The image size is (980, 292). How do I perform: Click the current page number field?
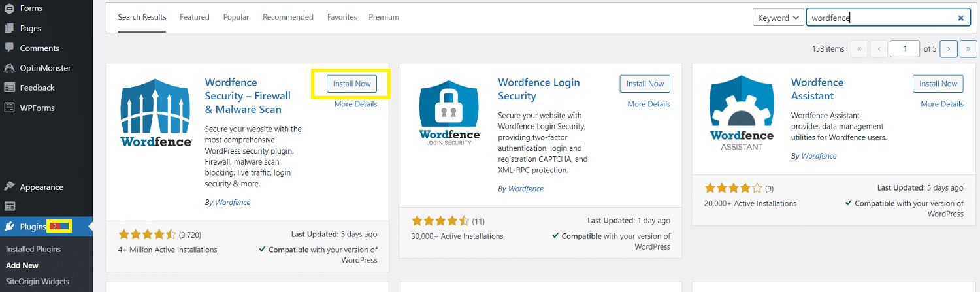pos(905,48)
